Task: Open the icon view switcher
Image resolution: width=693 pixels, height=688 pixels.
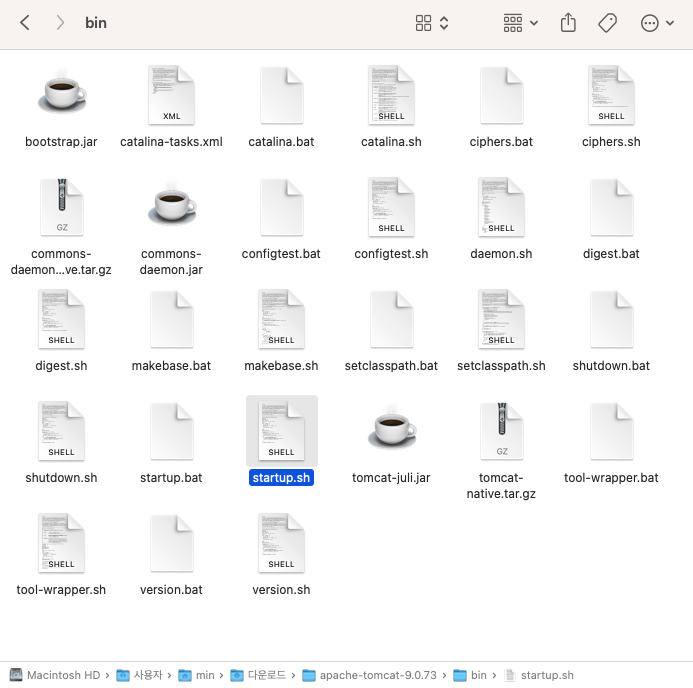Action: coord(432,23)
